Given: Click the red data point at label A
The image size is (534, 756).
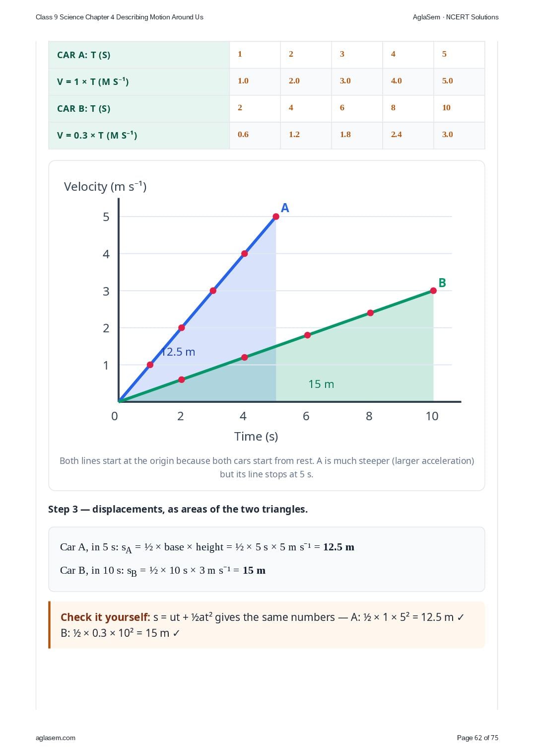Looking at the screenshot, I should coord(276,217).
